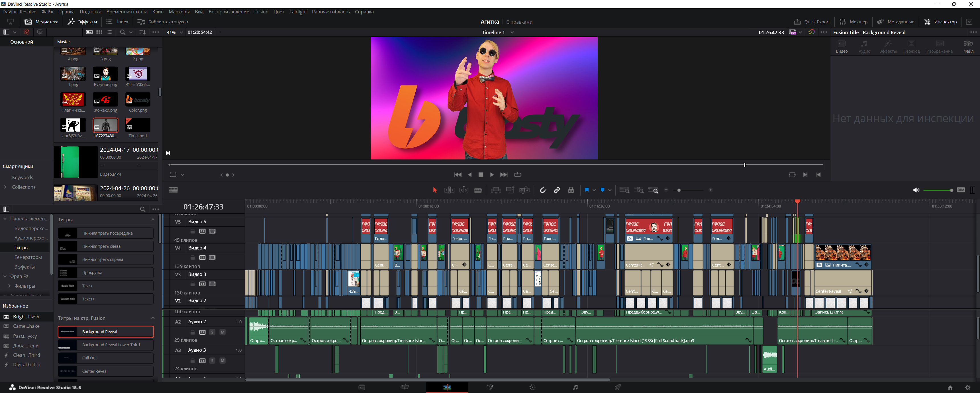Image resolution: width=980 pixels, height=393 pixels.
Task: Open the Index panel
Action: tap(118, 22)
